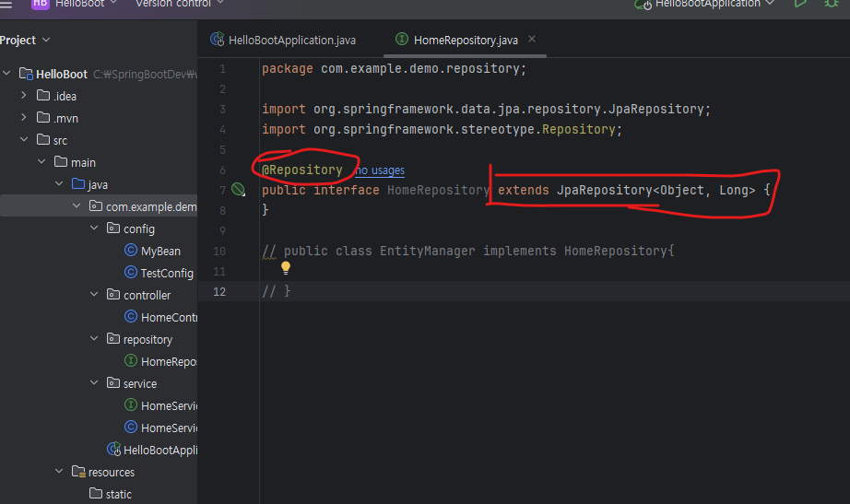The width and height of the screenshot is (850, 504).
Task: Open the HelloBoot project dropdown
Action: click(86, 4)
